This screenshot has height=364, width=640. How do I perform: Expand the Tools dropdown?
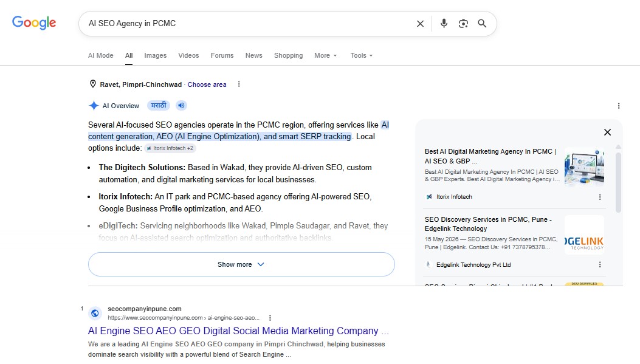[x=361, y=55]
